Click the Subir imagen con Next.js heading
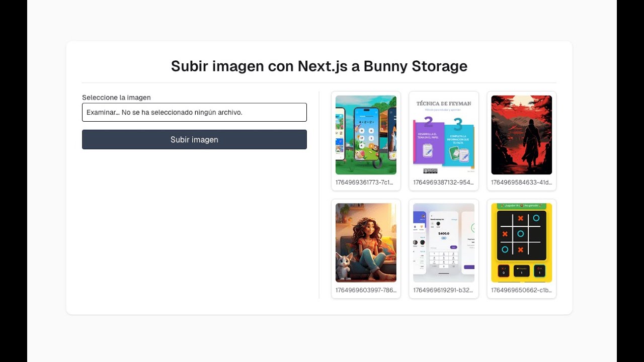Screen dimensions: 644x362 pyautogui.click(x=319, y=66)
